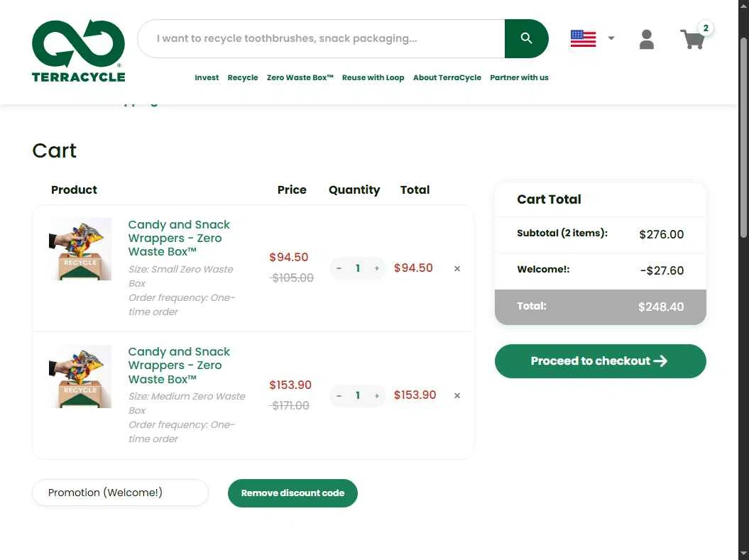
Task: Click the Quantity column header
Action: [x=354, y=190]
